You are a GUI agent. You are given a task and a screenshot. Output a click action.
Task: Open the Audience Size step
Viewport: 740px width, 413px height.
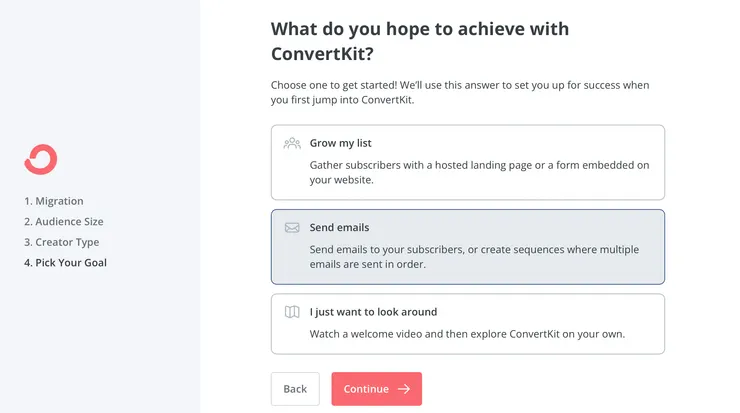click(x=64, y=221)
